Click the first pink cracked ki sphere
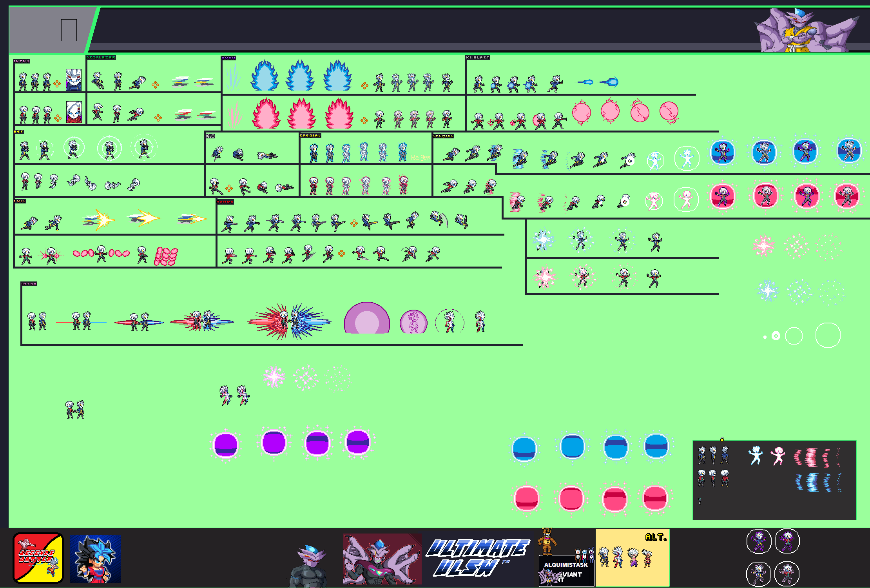Viewport: 870px width, 588px height. pos(581,113)
